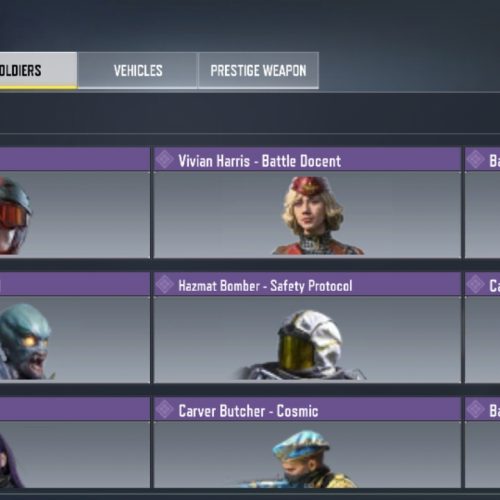
Task: Switch to the Vehicles tab
Action: pos(138,70)
